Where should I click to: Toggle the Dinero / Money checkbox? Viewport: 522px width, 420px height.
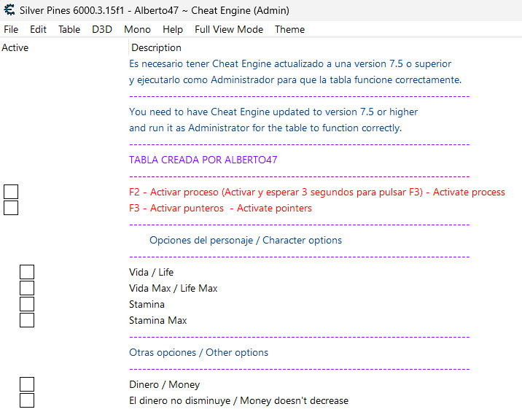coord(27,384)
